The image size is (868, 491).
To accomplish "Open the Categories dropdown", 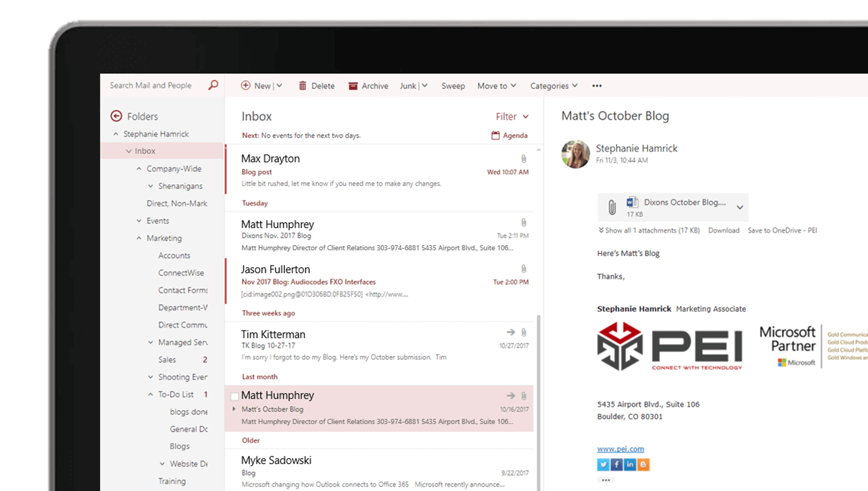I will [554, 86].
